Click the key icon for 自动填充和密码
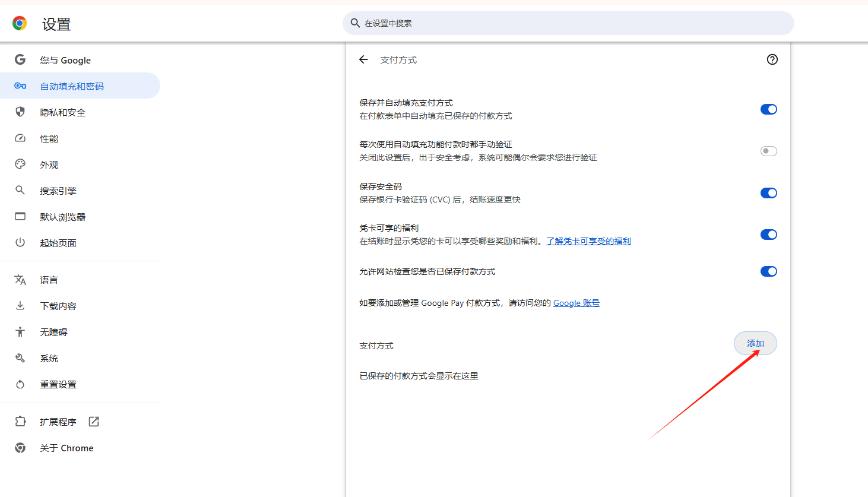The width and height of the screenshot is (868, 497). click(20, 86)
